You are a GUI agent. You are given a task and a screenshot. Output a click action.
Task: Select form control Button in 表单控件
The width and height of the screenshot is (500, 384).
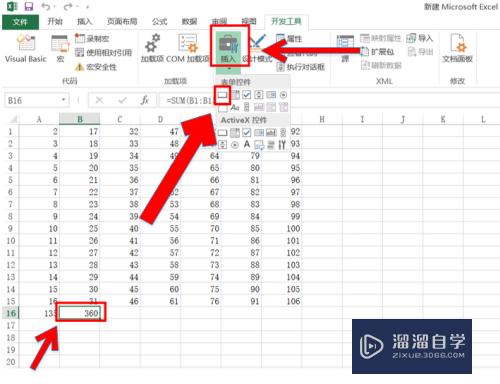(x=222, y=95)
